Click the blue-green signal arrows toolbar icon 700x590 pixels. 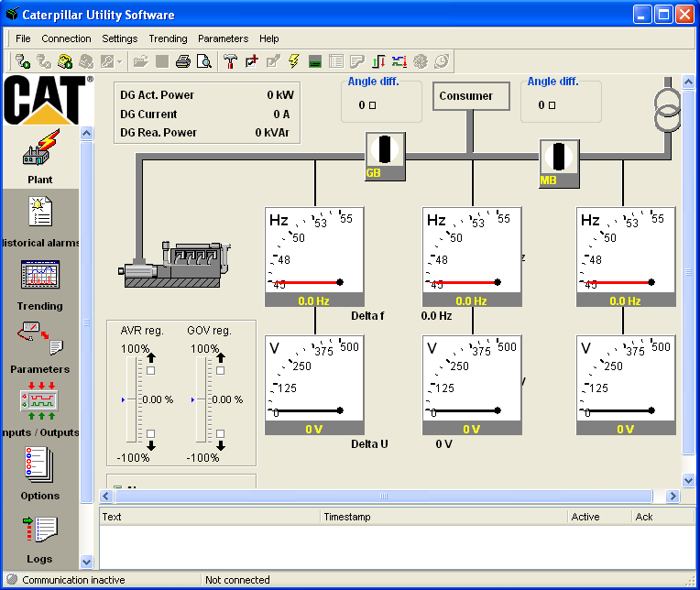[399, 61]
